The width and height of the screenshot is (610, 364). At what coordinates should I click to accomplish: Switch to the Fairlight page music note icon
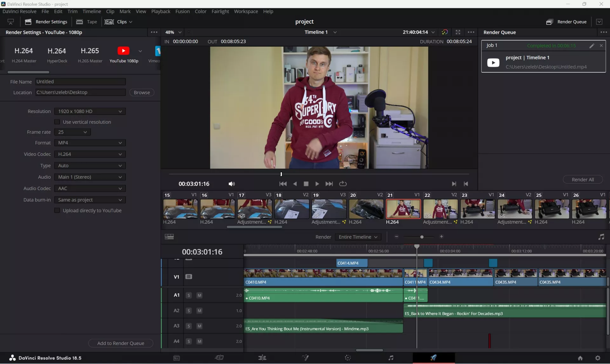(x=391, y=358)
